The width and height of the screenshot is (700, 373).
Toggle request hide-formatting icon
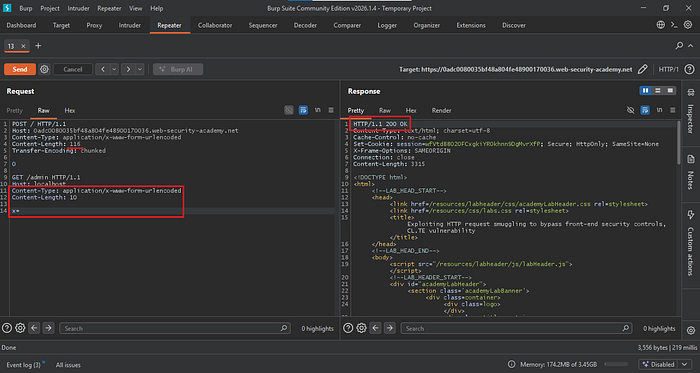(289, 110)
